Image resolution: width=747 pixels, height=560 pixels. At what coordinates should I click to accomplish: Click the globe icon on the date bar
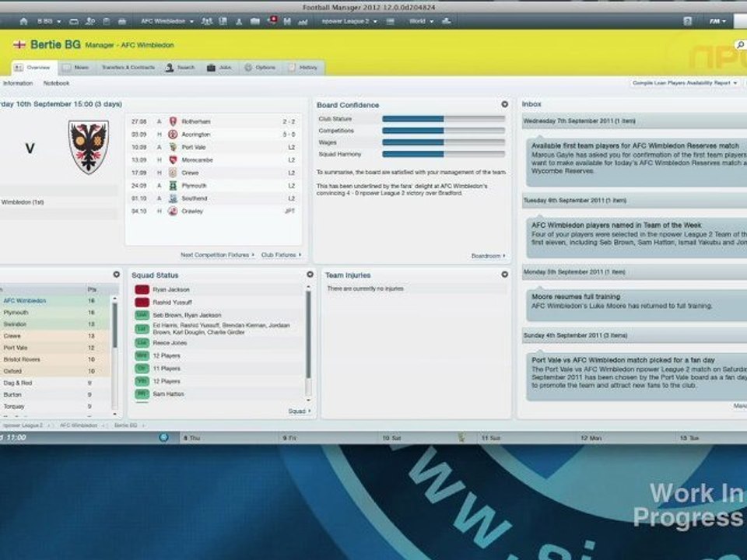pyautogui.click(x=163, y=437)
